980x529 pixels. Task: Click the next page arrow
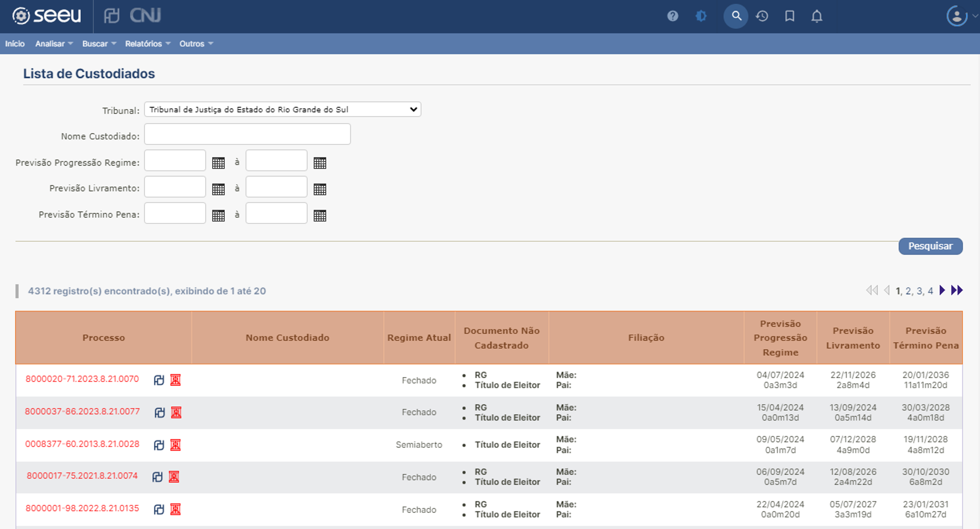point(942,290)
